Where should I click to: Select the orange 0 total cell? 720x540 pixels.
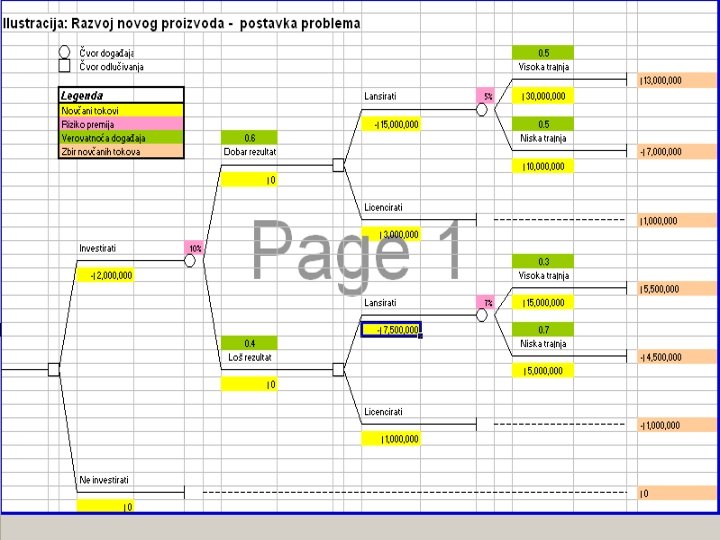coord(677,493)
